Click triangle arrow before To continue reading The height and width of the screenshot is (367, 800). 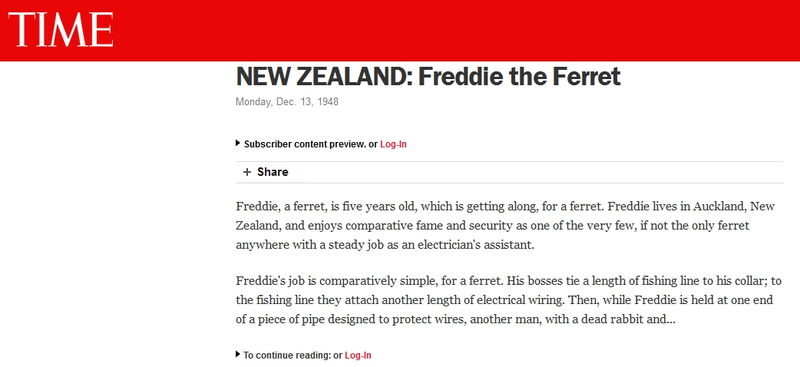coord(238,354)
